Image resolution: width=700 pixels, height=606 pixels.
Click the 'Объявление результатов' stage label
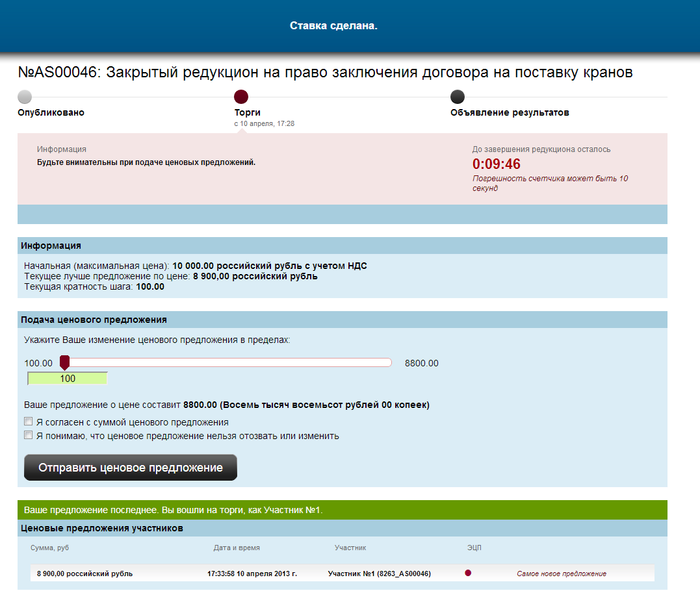[x=510, y=112]
